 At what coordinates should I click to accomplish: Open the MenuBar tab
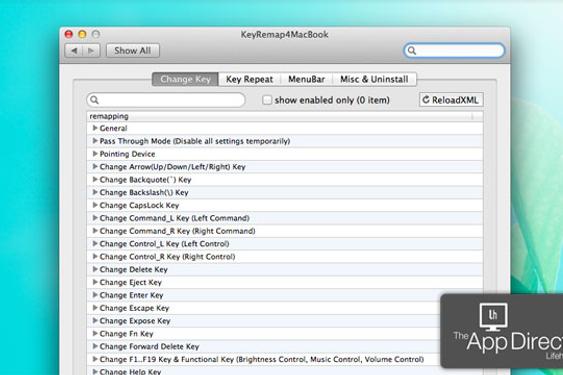pyautogui.click(x=306, y=79)
